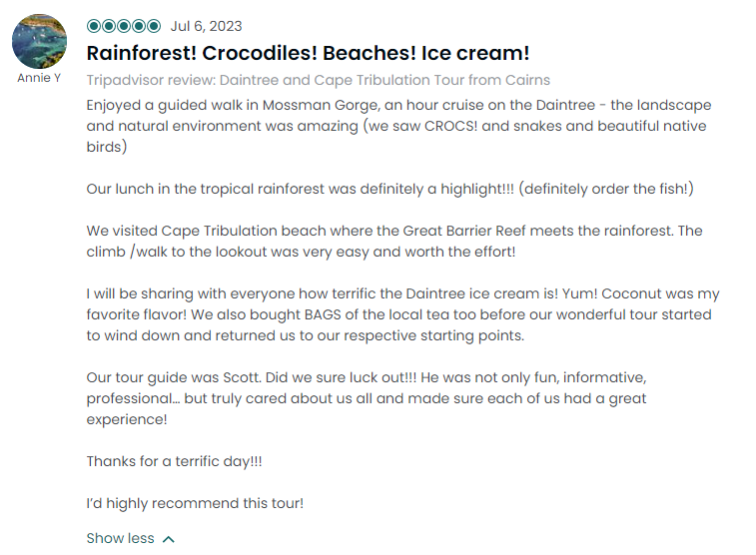This screenshot has width=756, height=555.
Task: Click the Cape Tribulation beach paragraph
Action: (x=394, y=241)
